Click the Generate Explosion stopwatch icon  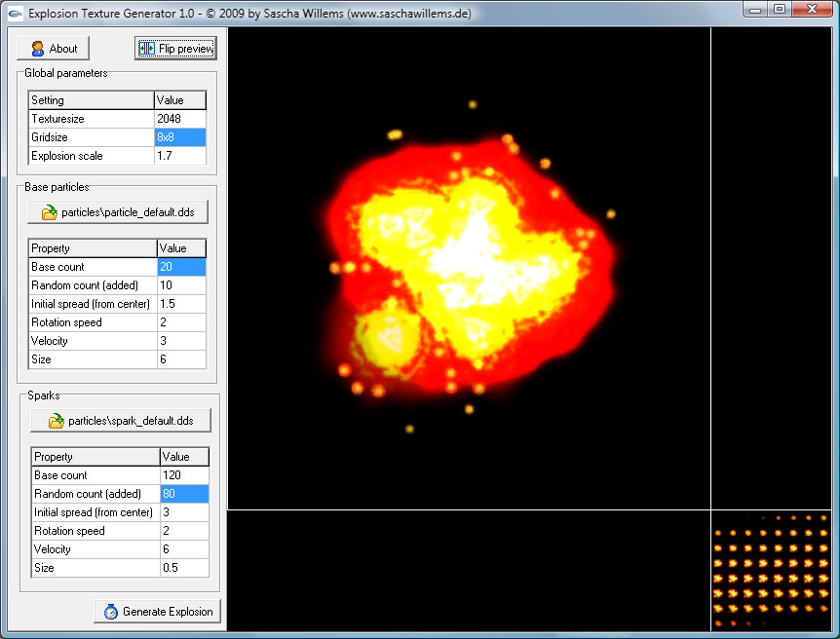(x=110, y=612)
